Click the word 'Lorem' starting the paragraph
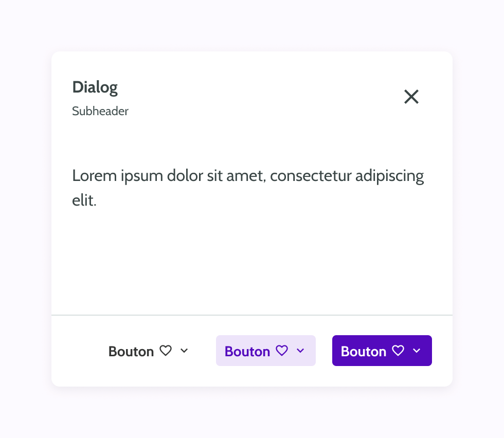The image size is (504, 438). [94, 176]
